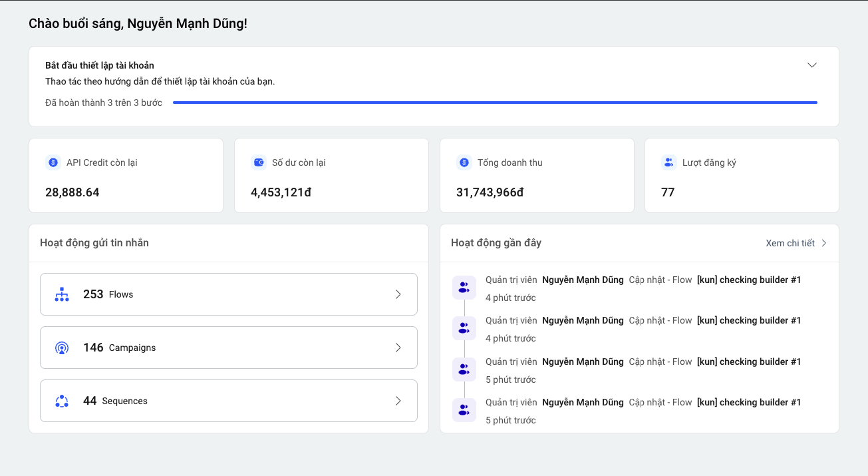
Task: Click the Lượt đăng ký users icon
Action: point(669,162)
